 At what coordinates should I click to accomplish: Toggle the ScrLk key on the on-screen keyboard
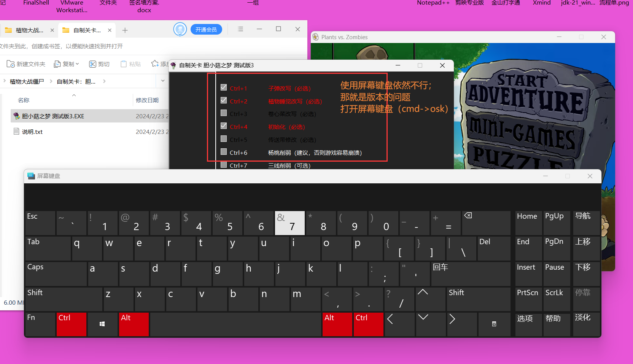point(557,299)
